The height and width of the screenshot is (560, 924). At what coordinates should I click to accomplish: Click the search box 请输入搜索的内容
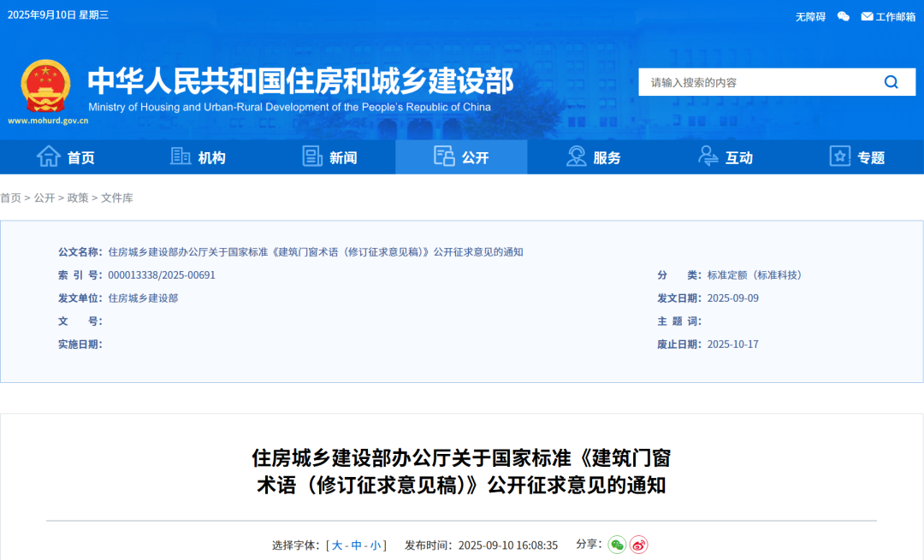(761, 82)
